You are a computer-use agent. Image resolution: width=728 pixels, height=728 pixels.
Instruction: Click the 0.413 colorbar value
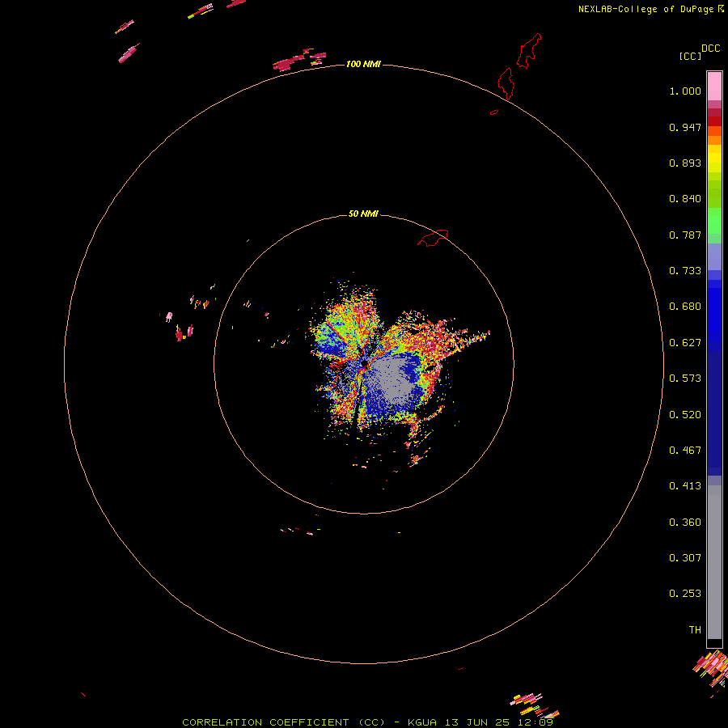click(x=685, y=486)
